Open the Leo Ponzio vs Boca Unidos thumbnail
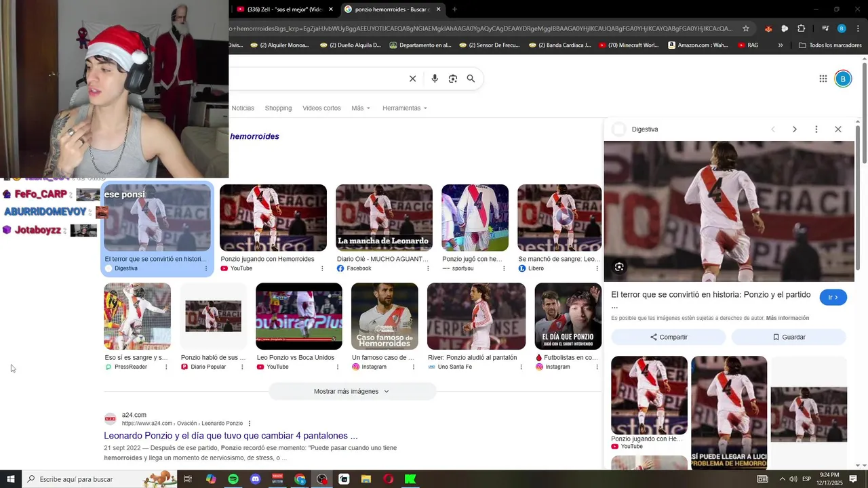Screen dimensions: 868x488 tap(299, 317)
